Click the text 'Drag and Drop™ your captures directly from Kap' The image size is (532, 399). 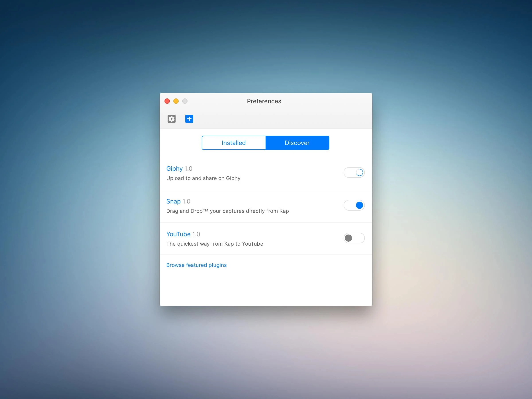[x=227, y=211]
